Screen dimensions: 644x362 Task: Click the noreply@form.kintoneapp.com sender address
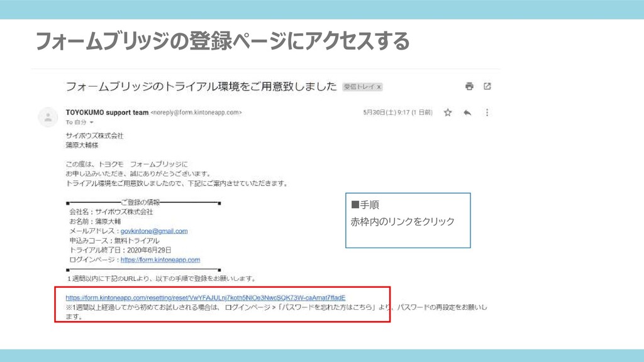pos(196,112)
